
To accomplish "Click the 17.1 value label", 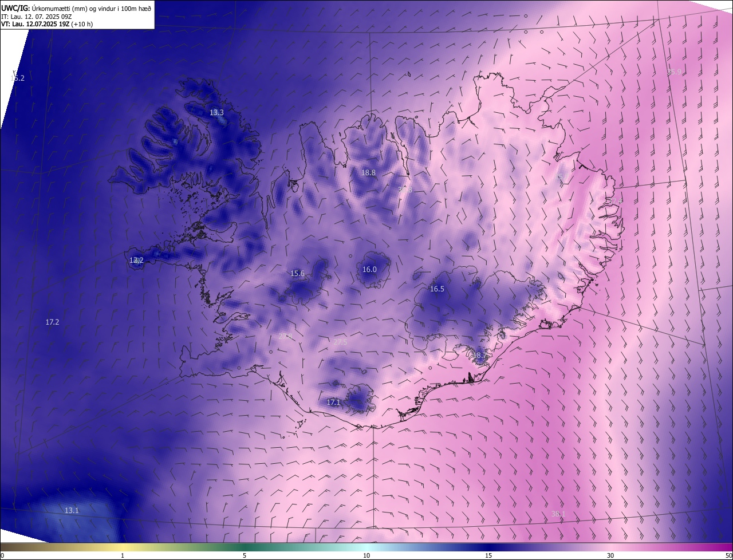I will pyautogui.click(x=333, y=402).
